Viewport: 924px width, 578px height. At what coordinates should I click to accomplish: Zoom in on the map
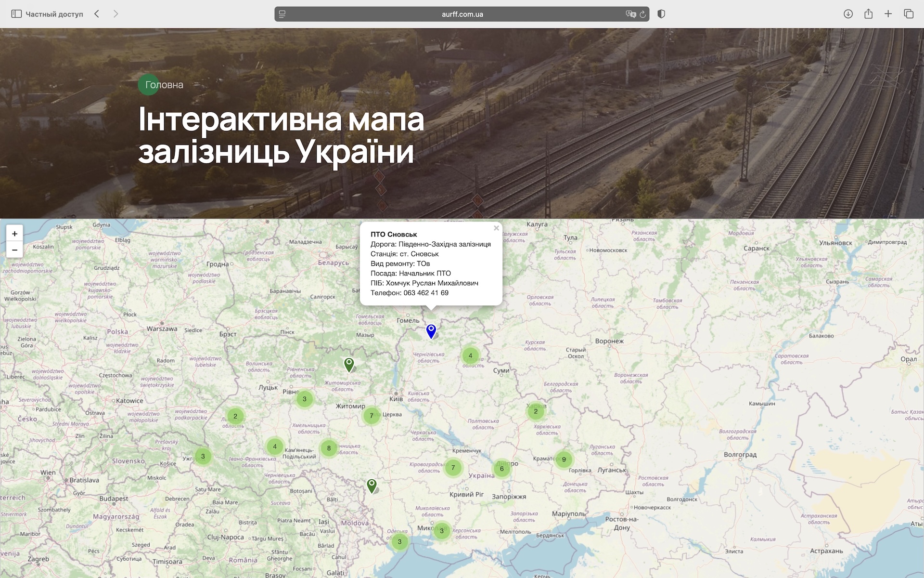14,234
